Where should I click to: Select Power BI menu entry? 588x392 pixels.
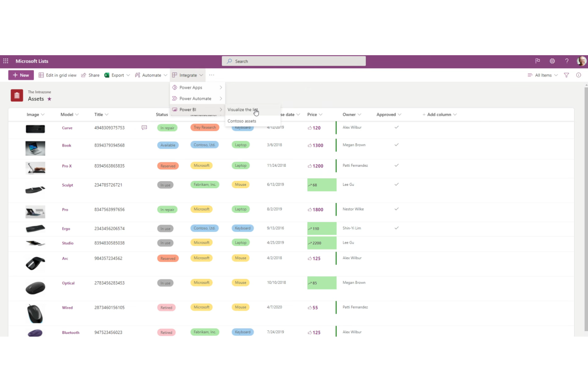coord(197,110)
